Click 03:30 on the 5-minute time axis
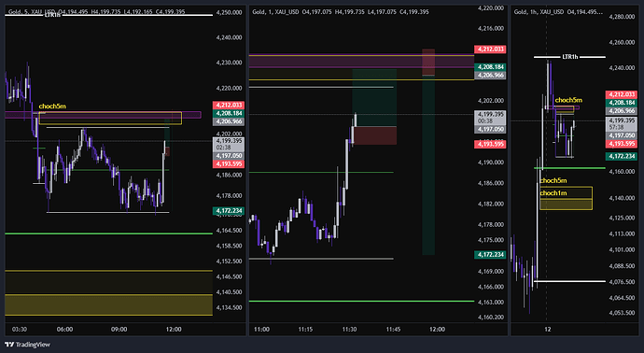The height and width of the screenshot is (353, 644). (20, 329)
